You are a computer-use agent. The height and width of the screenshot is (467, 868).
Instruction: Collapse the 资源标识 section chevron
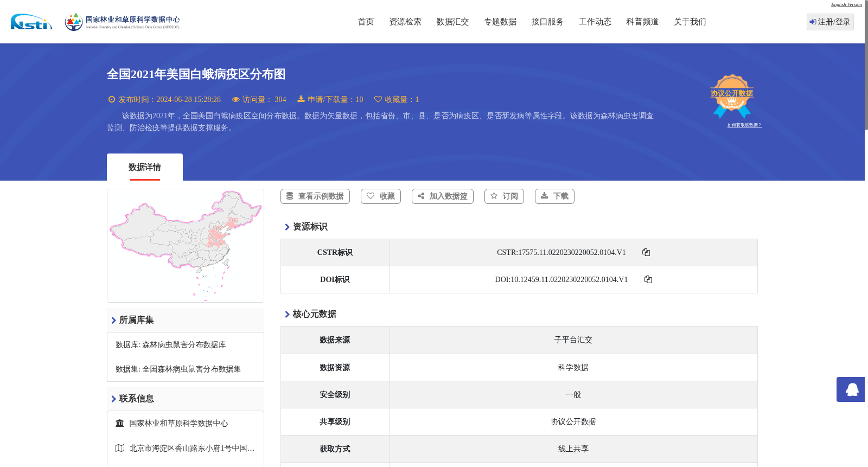287,227
